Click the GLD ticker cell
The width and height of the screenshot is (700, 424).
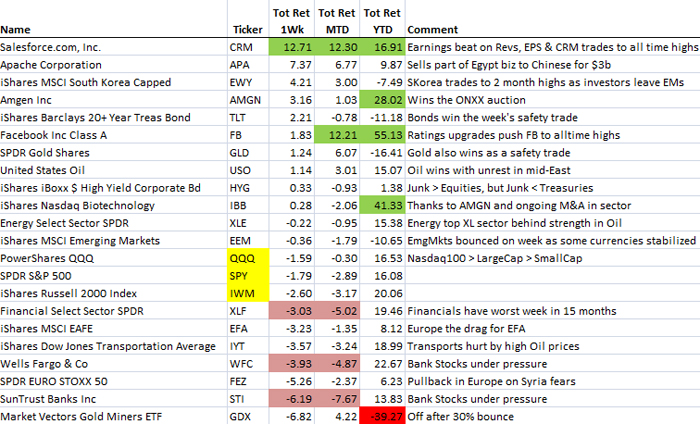tap(248, 153)
